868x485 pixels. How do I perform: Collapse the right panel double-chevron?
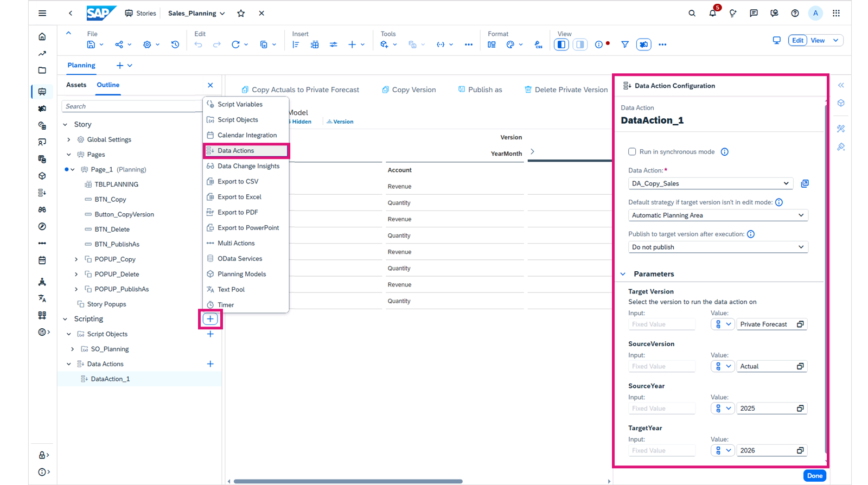(x=841, y=85)
